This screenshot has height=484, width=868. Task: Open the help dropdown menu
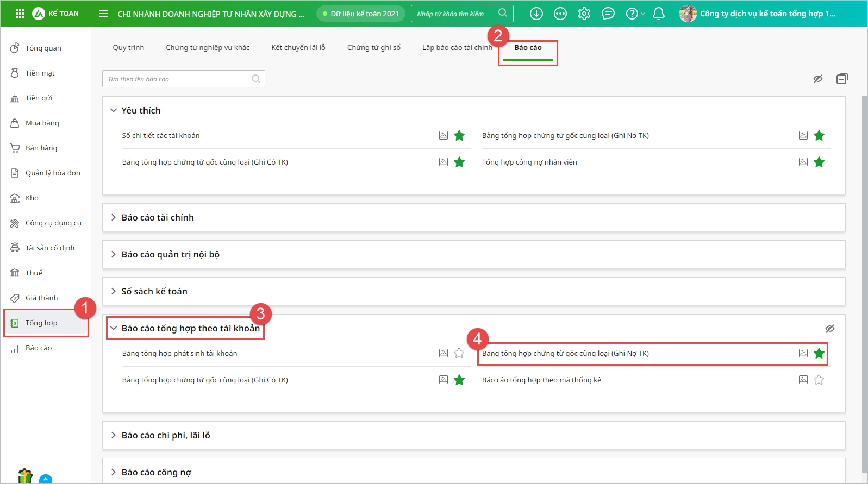[x=634, y=14]
